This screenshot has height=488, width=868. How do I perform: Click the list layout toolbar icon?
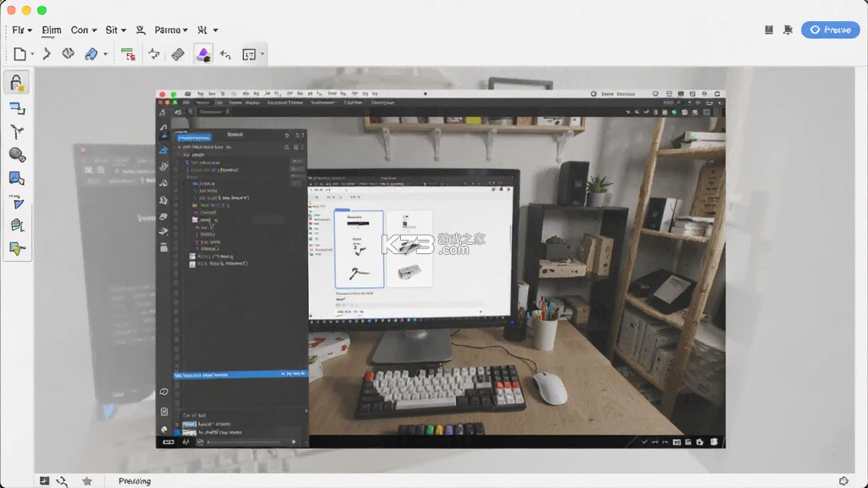(249, 54)
